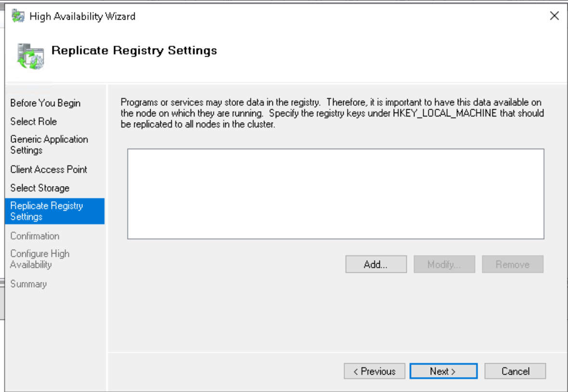568x392 pixels.
Task: Click the Remove button
Action: 513,265
